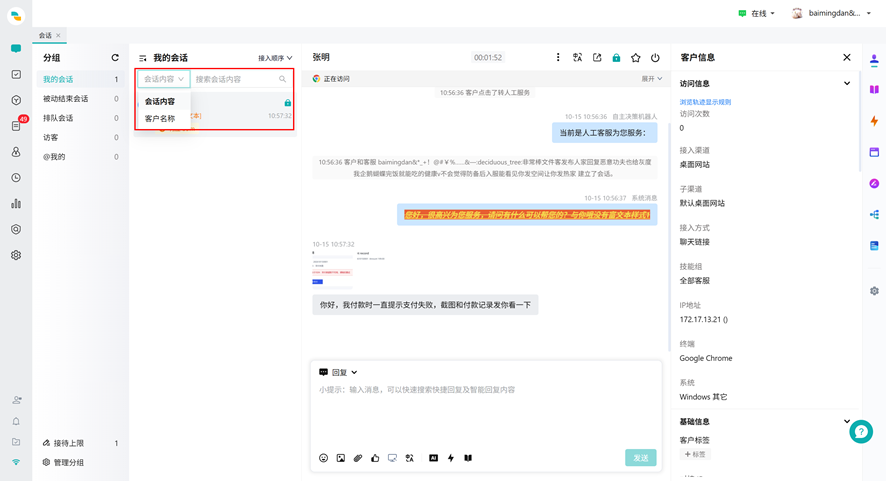Viewport: 886px width, 481px height.
Task: Add a customer tag with +标签
Action: 695,454
